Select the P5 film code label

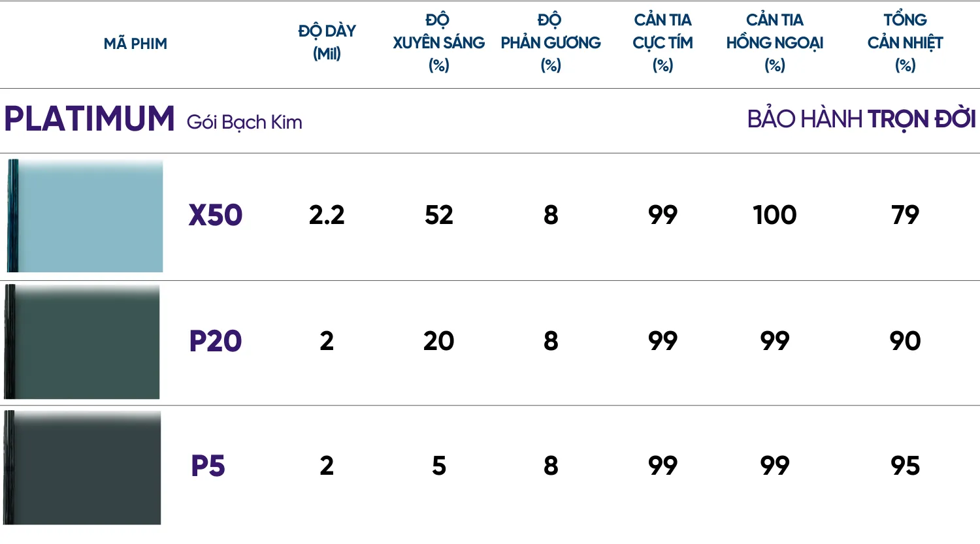click(x=208, y=466)
